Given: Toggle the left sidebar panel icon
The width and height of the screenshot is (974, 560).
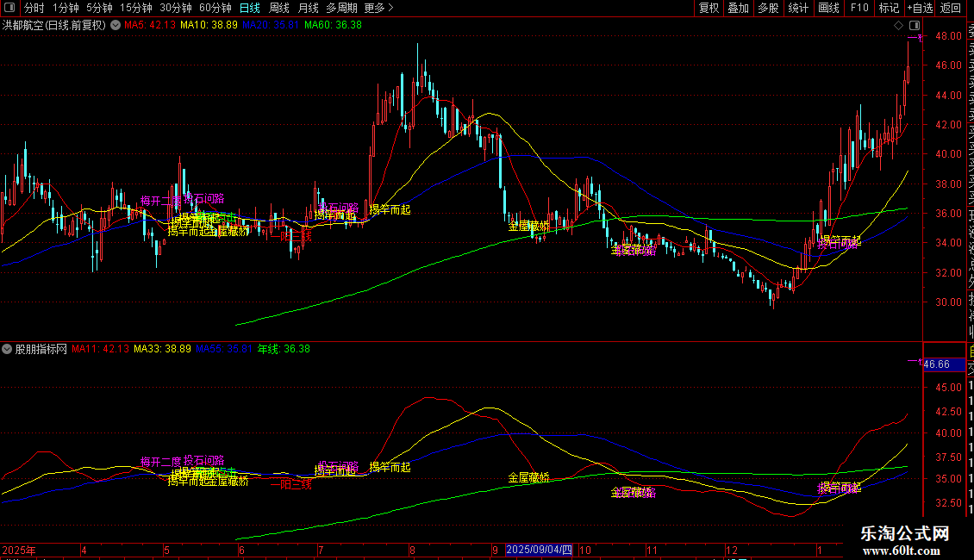Looking at the screenshot, I should (10, 8).
